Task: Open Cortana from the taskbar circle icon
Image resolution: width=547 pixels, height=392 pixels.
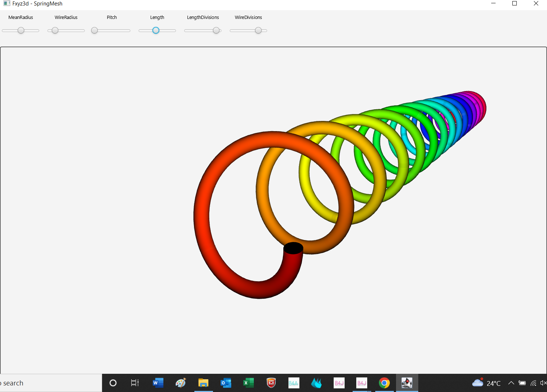Action: [113, 383]
